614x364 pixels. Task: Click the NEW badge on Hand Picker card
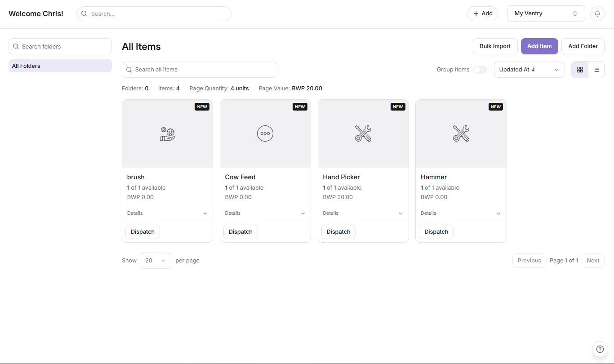(x=398, y=107)
